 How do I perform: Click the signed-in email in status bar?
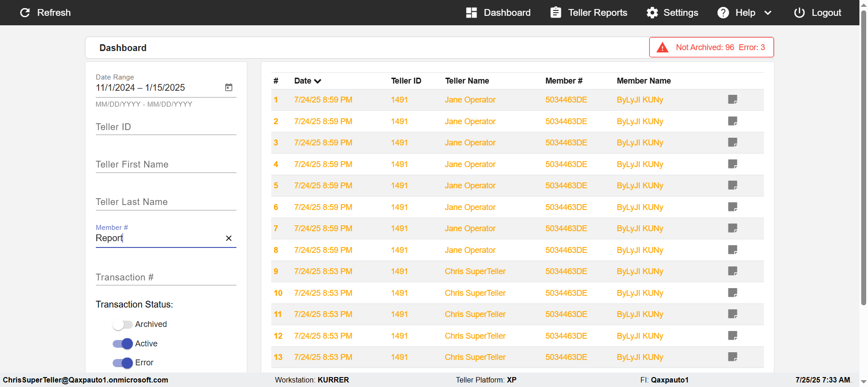tap(85, 380)
